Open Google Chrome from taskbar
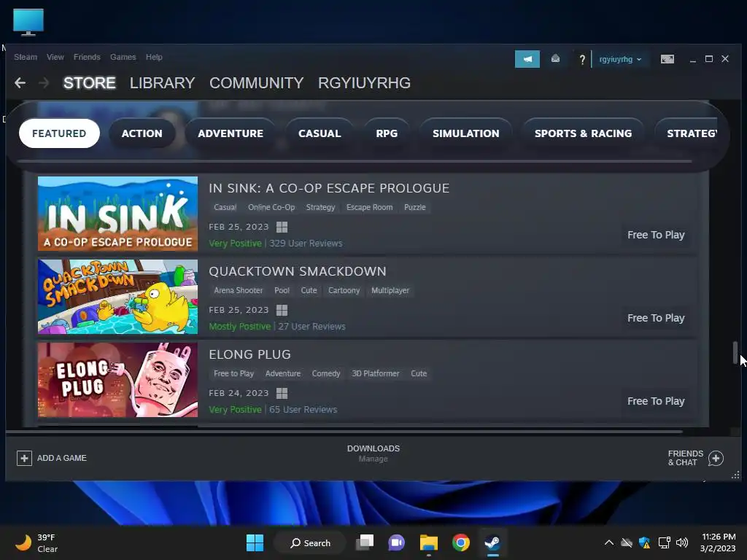 [461, 542]
